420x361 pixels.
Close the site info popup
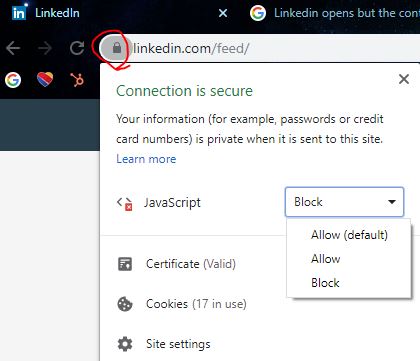(404, 79)
